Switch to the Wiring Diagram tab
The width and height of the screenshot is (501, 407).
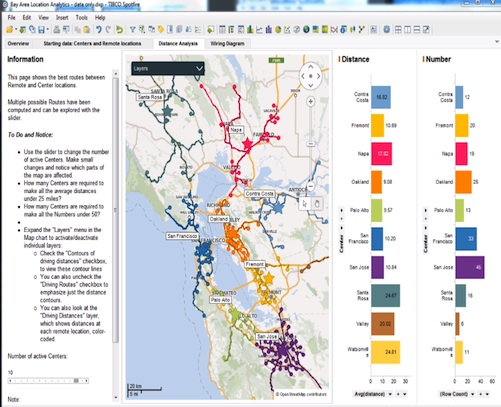click(227, 43)
